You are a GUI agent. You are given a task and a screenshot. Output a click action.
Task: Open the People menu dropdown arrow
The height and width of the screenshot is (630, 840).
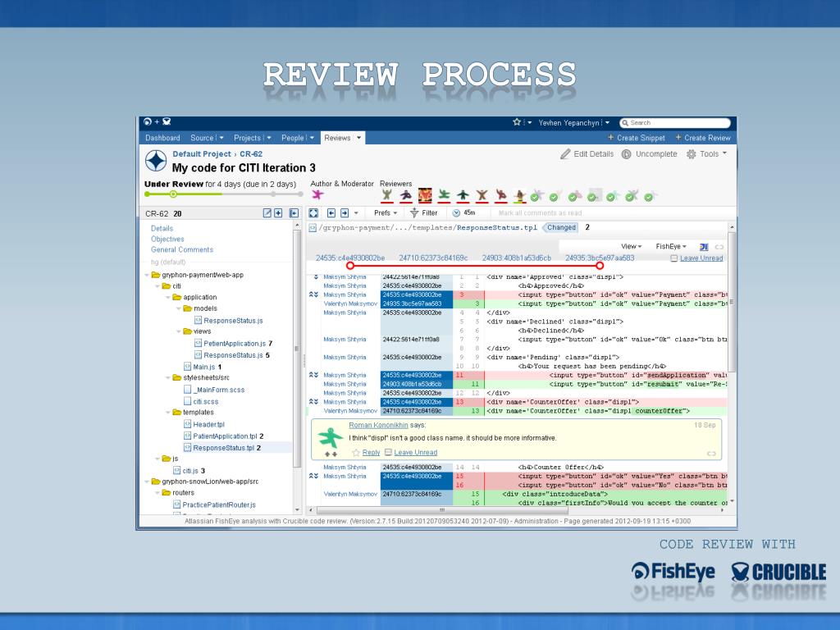311,138
